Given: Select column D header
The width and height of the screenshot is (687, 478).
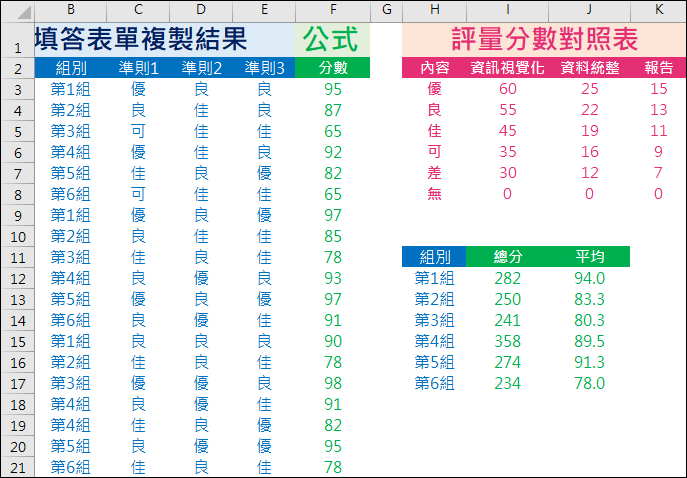Looking at the screenshot, I should (201, 11).
